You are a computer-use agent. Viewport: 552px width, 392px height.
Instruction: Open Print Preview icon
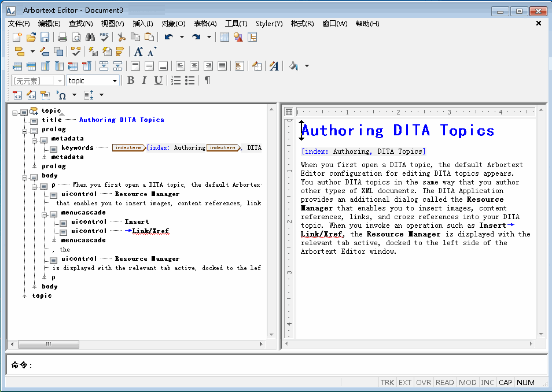[x=76, y=37]
